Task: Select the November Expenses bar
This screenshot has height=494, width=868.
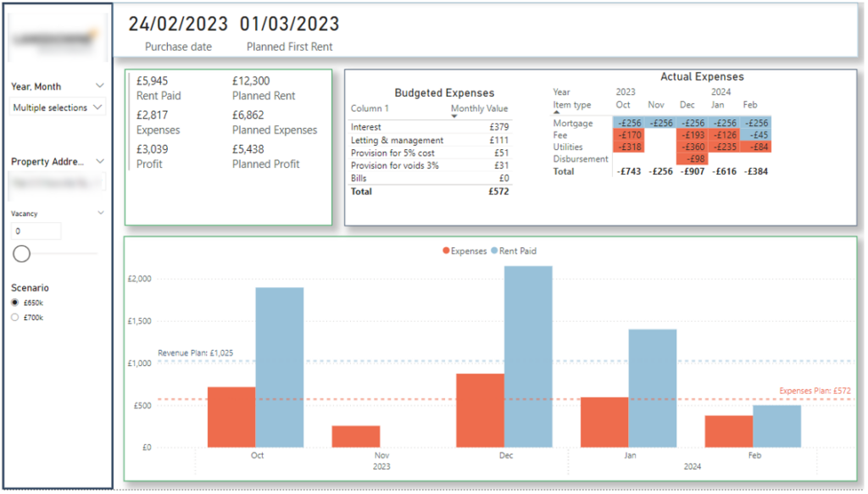Action: [x=355, y=436]
